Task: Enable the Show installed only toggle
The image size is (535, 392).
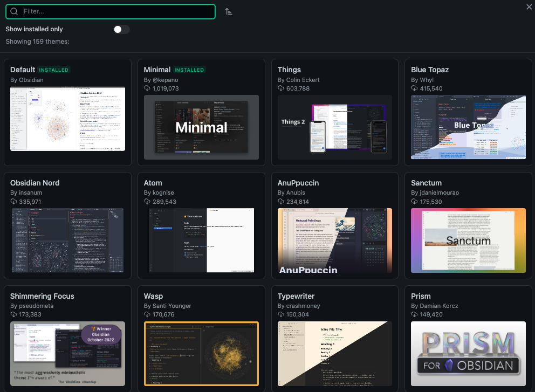Action: pyautogui.click(x=122, y=29)
